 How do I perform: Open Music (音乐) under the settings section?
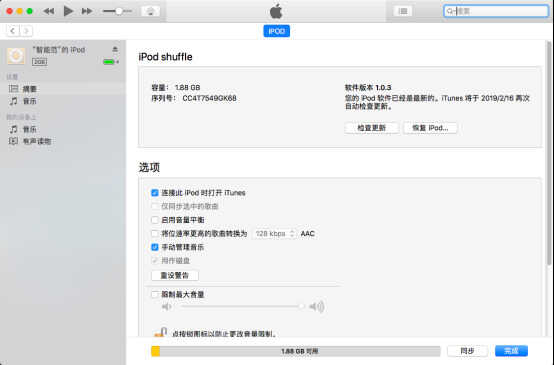(x=63, y=101)
